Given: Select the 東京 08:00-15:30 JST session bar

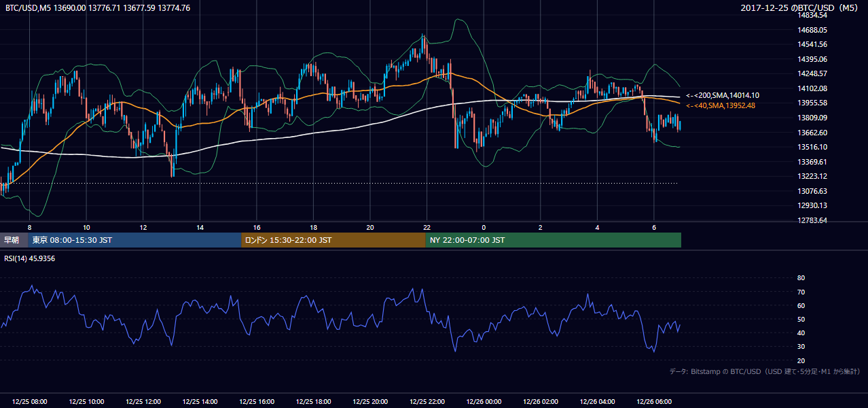Looking at the screenshot, I should point(134,240).
